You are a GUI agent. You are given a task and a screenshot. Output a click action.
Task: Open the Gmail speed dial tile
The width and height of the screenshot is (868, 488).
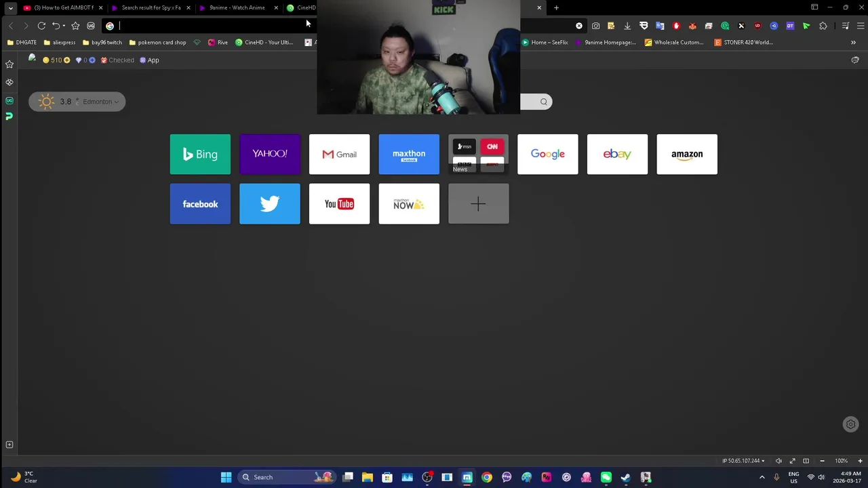(339, 155)
